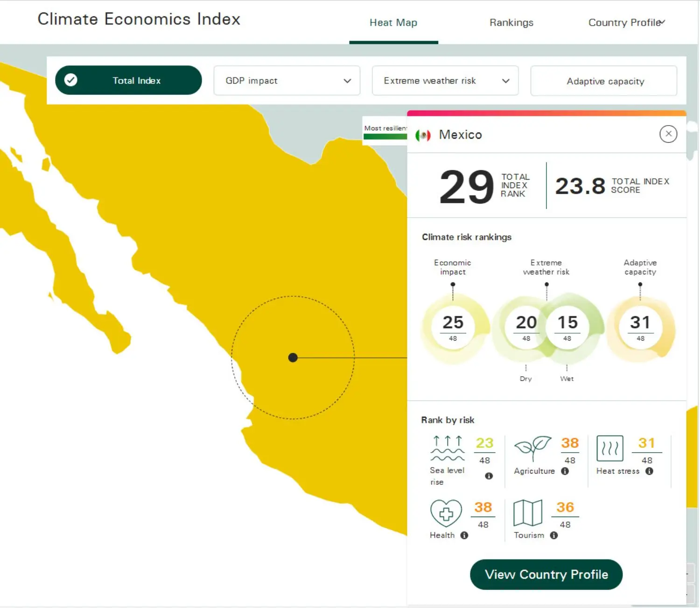700x608 pixels.
Task: Click the Rank by risk heading
Action: 448,420
